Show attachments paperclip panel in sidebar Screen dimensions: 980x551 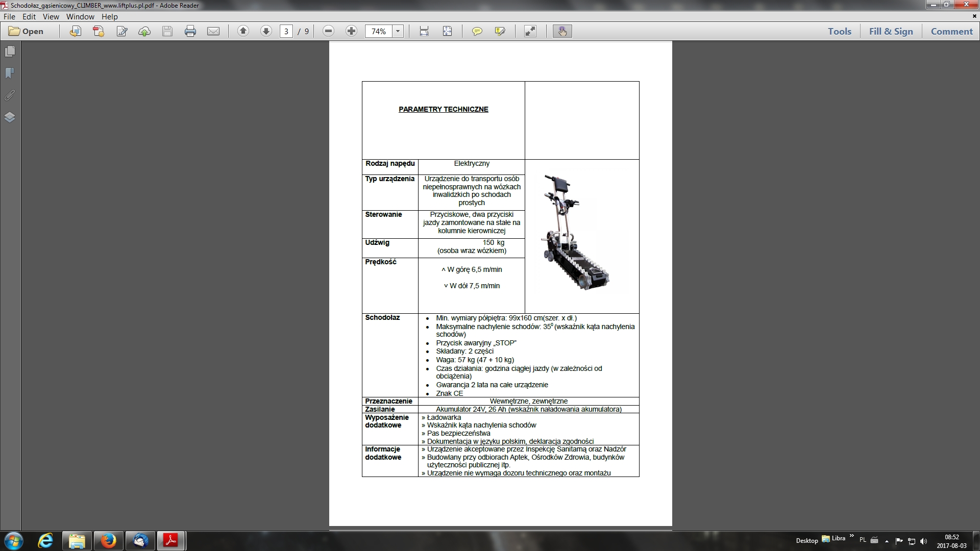pyautogui.click(x=10, y=95)
